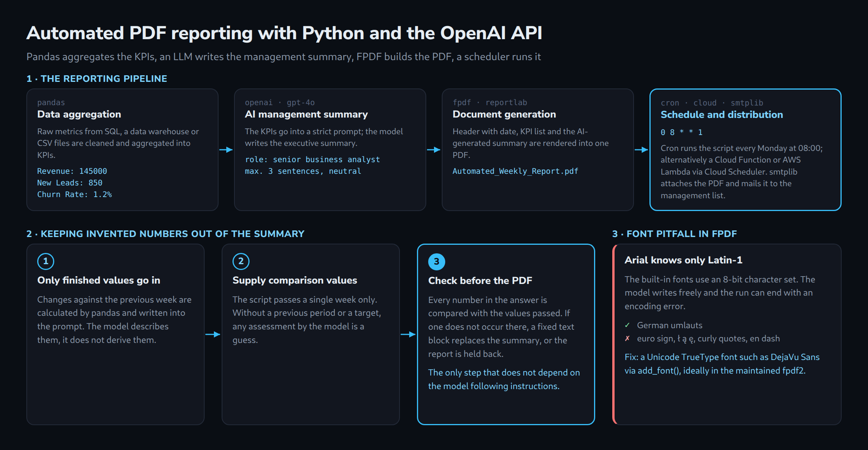Click the paragraph 'Every number in the answer'
This screenshot has height=450, width=868.
click(501, 327)
